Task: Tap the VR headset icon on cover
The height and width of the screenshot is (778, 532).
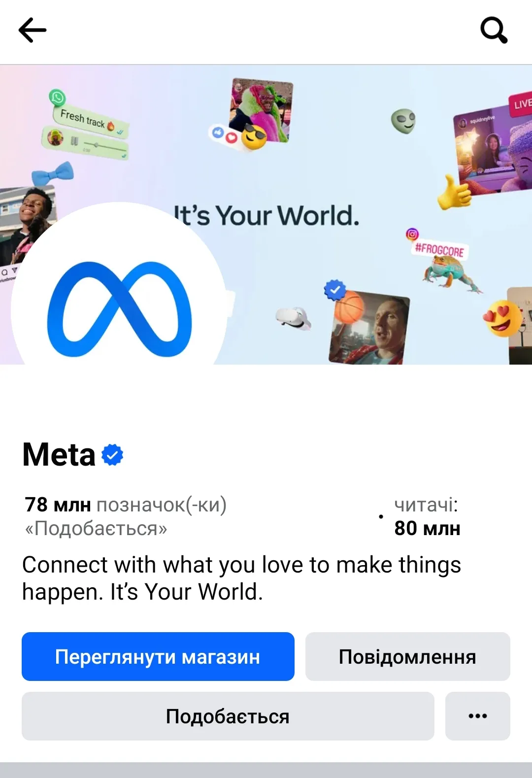Action: [x=294, y=318]
